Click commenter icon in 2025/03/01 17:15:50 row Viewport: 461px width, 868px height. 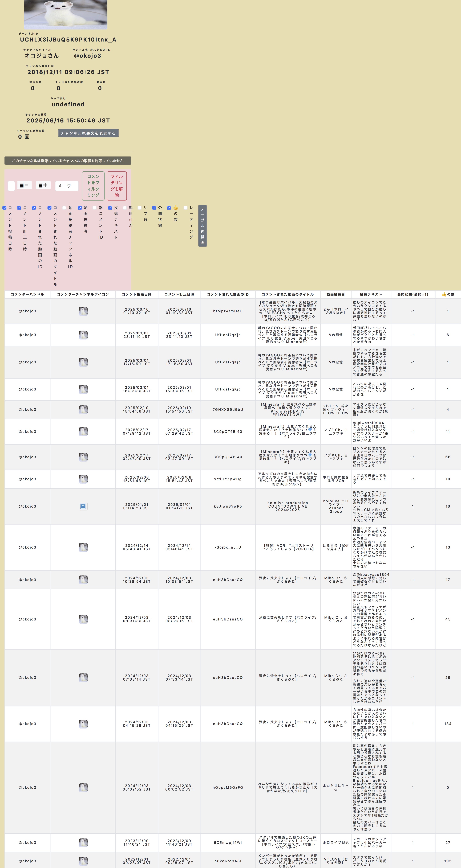pyautogui.click(x=83, y=362)
